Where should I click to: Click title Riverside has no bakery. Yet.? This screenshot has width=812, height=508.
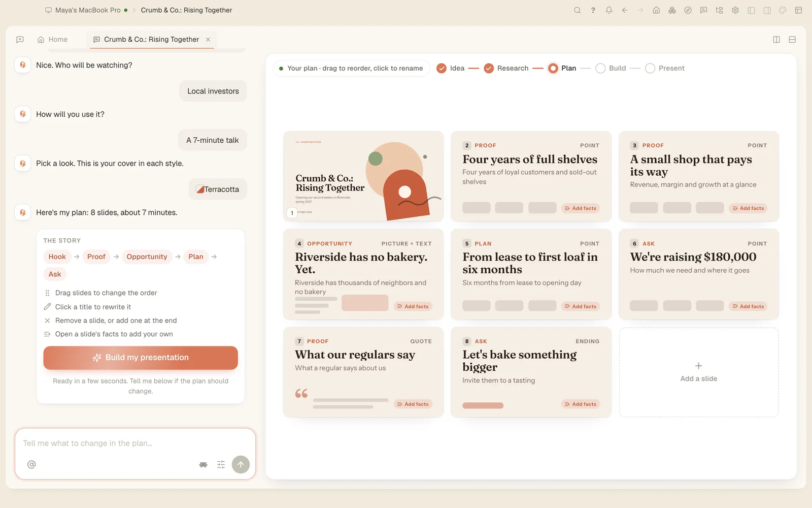361,263
